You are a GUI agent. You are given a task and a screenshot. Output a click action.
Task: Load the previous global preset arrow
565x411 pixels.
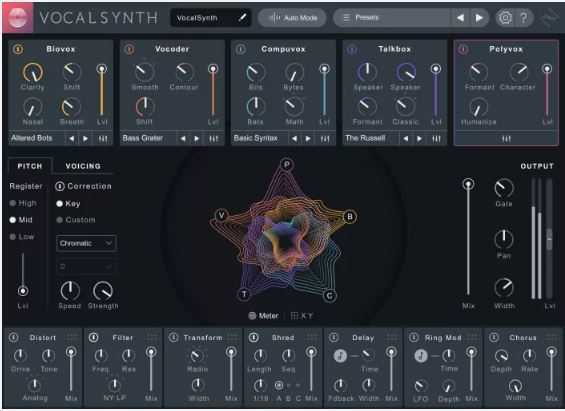(x=460, y=18)
